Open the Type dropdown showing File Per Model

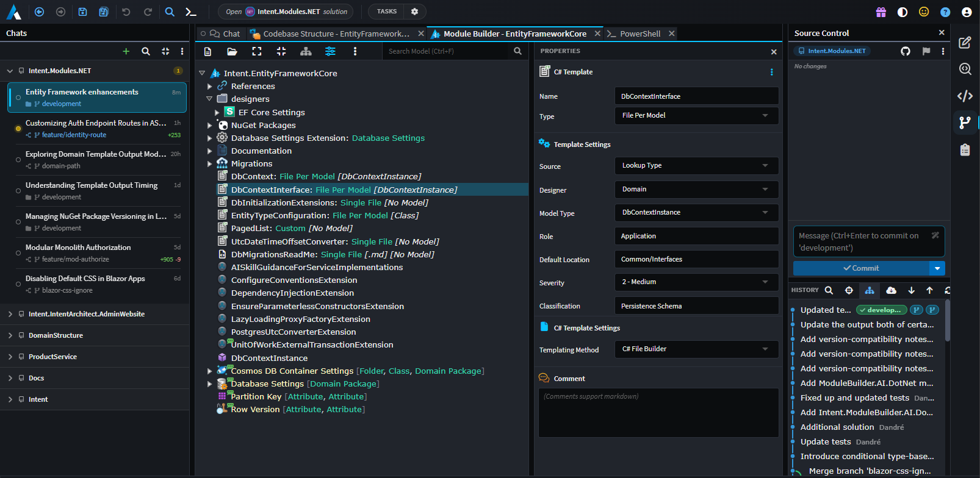(x=696, y=115)
